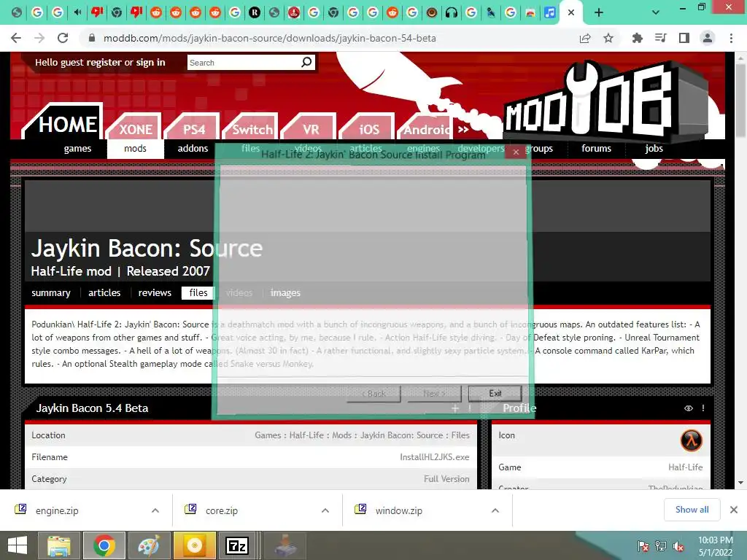Expand options chevron for engine.zip
Screen dimensions: 747x560
[x=155, y=510]
